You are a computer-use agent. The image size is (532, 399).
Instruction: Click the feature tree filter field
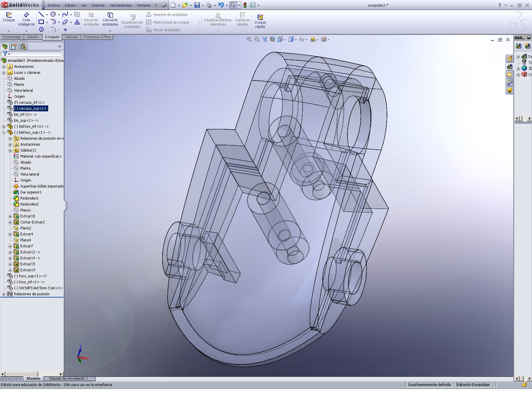tap(32, 54)
